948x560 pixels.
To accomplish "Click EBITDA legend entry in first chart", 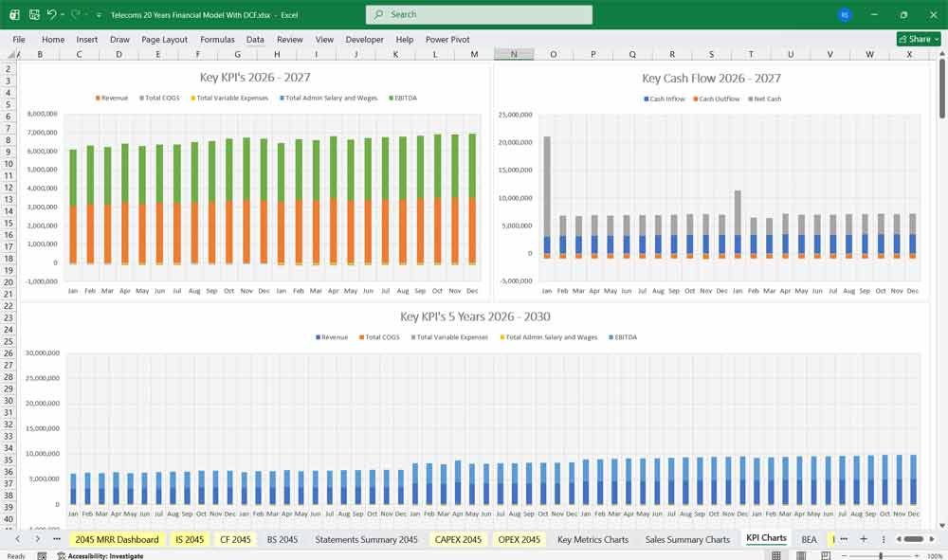I will coord(403,98).
